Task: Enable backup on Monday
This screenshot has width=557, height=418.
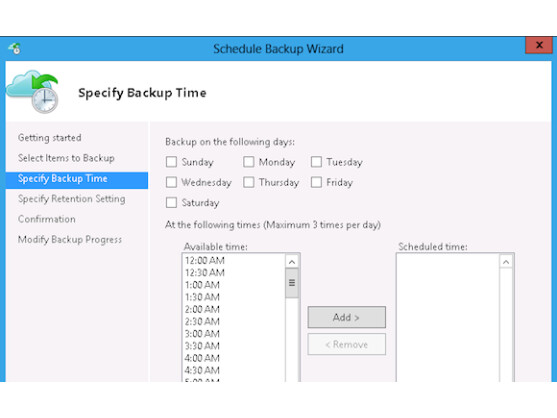Action: click(x=249, y=162)
